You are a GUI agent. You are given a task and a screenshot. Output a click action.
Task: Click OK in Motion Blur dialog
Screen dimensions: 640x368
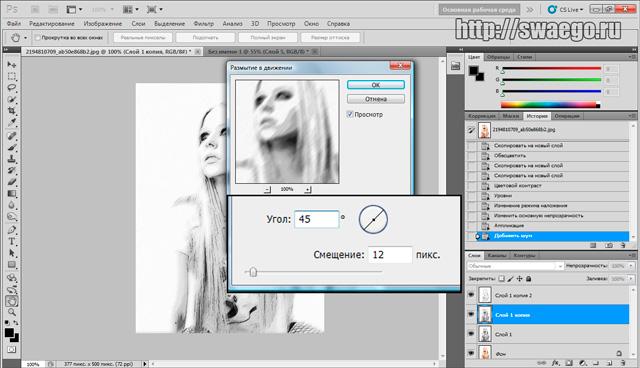376,85
